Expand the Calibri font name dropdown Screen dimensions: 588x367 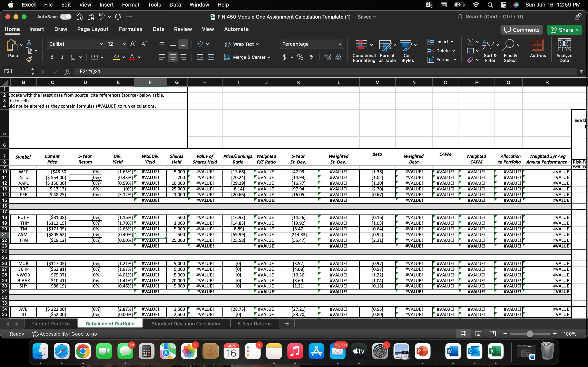point(101,44)
